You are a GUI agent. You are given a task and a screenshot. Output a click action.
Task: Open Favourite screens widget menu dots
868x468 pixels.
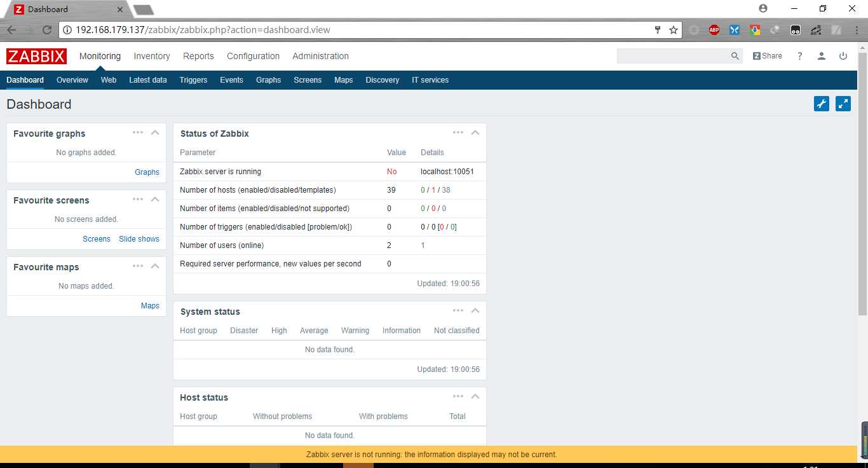[x=138, y=199]
